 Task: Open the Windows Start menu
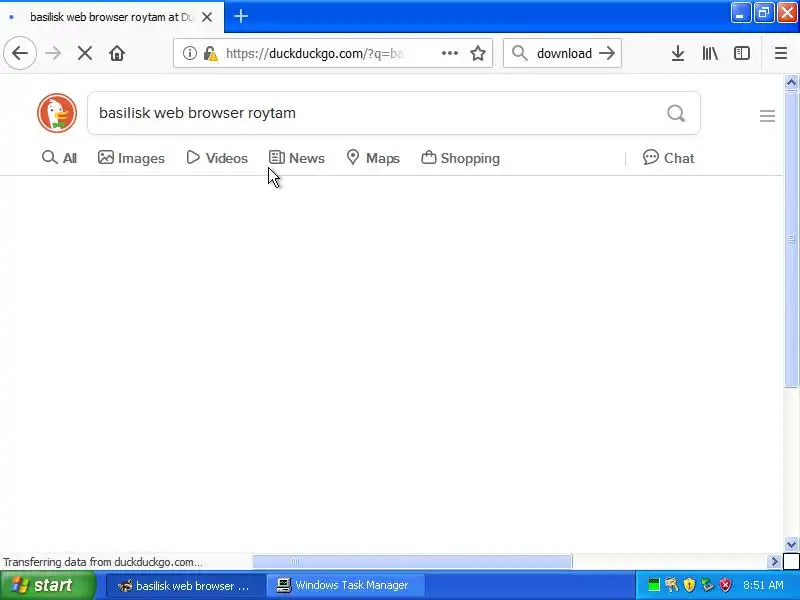click(48, 585)
